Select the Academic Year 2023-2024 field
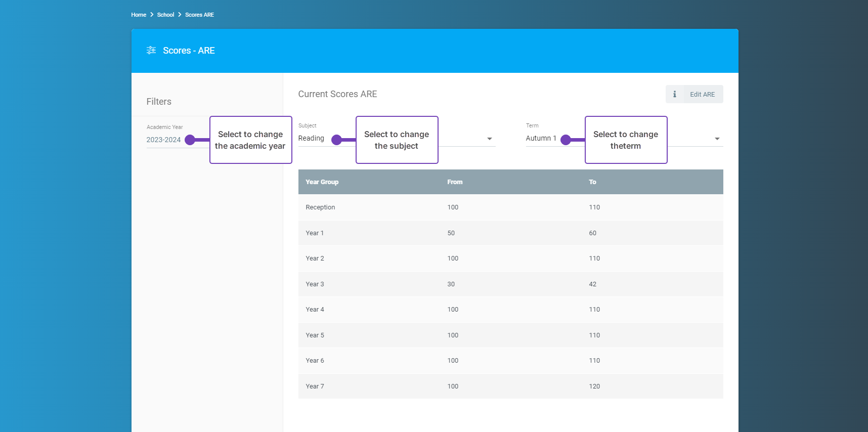 coord(163,140)
